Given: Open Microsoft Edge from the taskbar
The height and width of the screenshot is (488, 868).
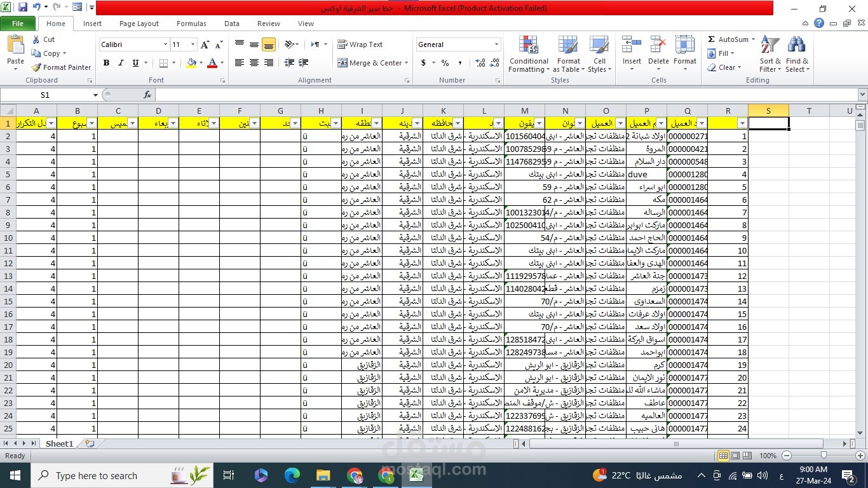Looking at the screenshot, I should (292, 475).
